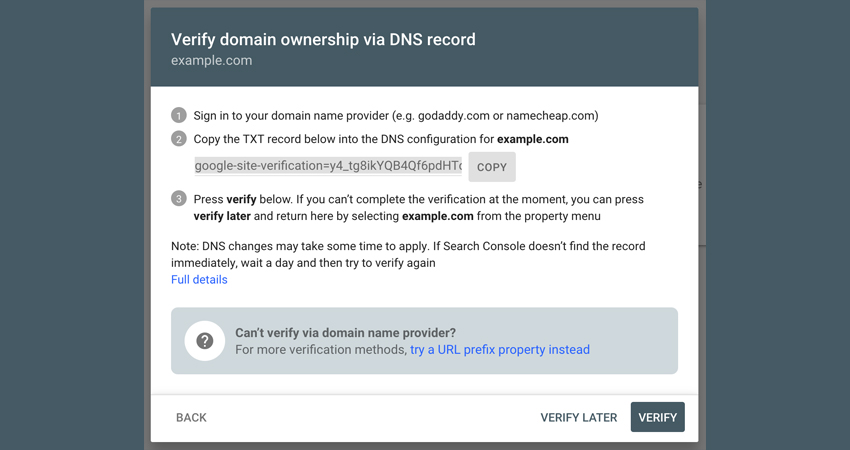Click bold example.com in the step 3 instruction
The image size is (850, 450).
(437, 216)
